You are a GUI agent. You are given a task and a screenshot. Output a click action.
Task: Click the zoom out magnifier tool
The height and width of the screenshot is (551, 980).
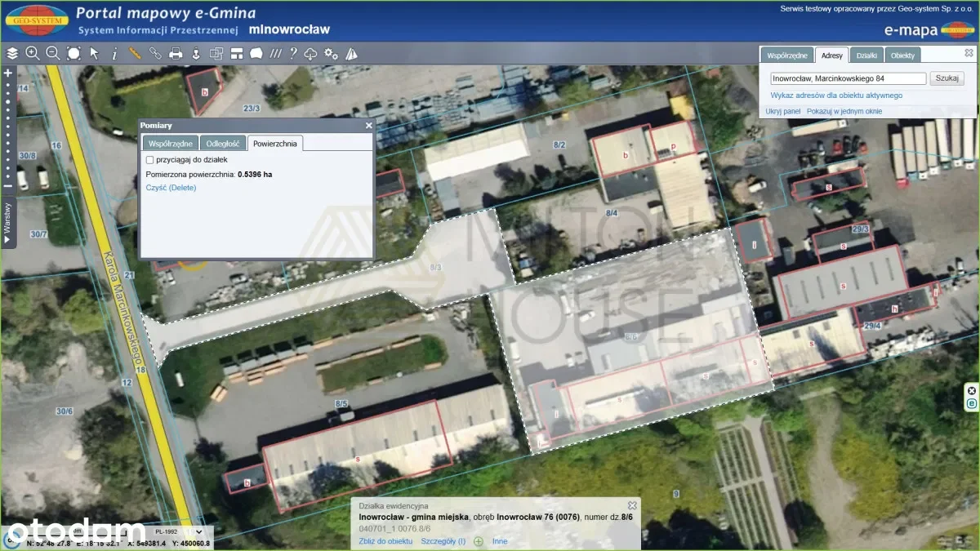coord(53,54)
